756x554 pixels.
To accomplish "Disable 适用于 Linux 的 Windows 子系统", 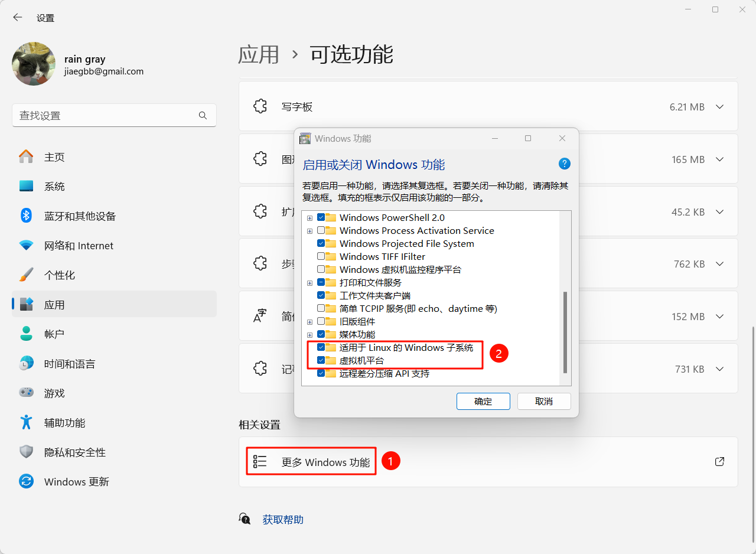I will coord(321,347).
